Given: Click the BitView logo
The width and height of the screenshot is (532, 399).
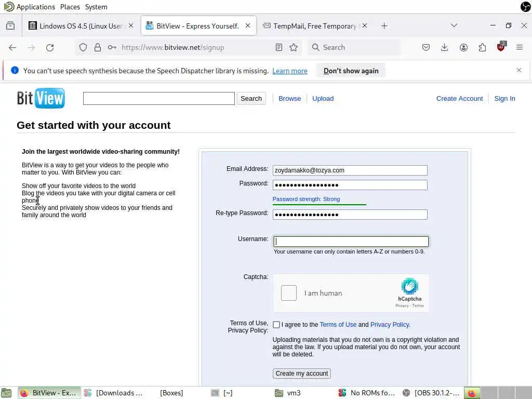Looking at the screenshot, I should pyautogui.click(x=41, y=98).
